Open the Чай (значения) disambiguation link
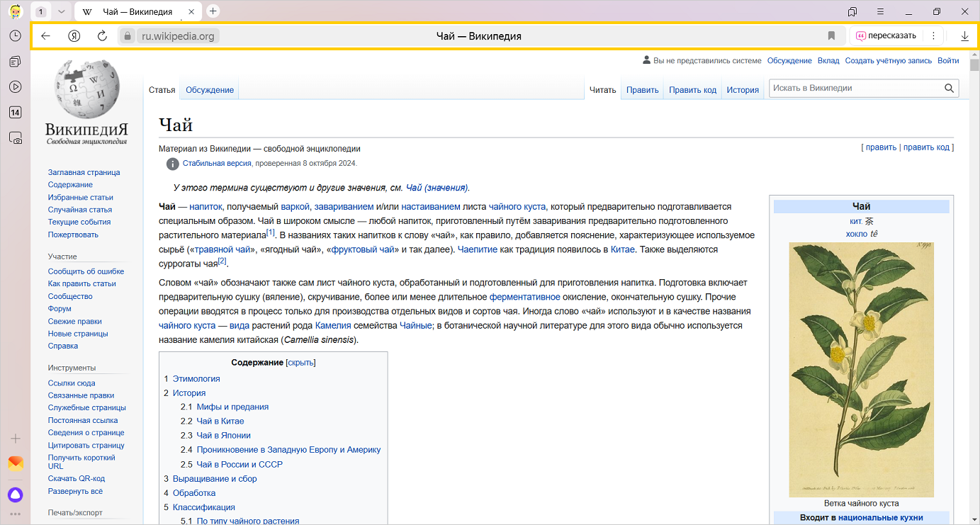This screenshot has height=525, width=980. tap(437, 188)
